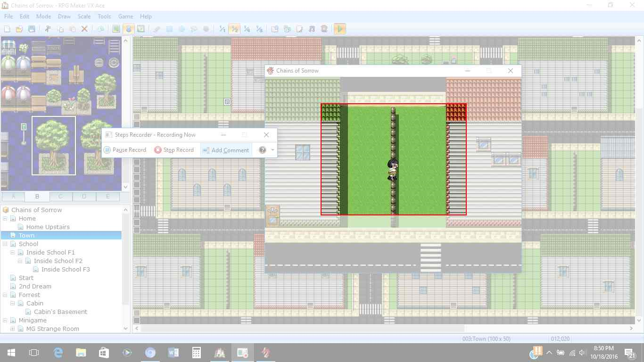This screenshot has height=362, width=644.
Task: Select the Pencil drawing tool
Action: [x=157, y=29]
